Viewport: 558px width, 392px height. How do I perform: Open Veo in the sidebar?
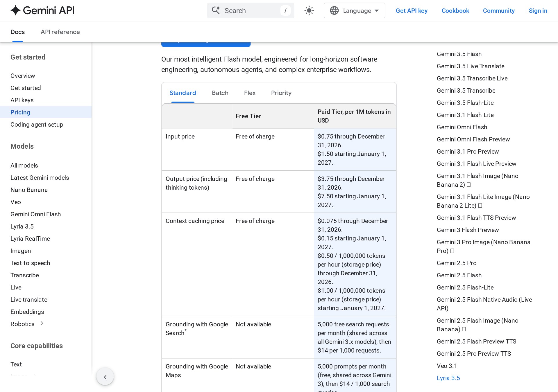[x=16, y=202]
